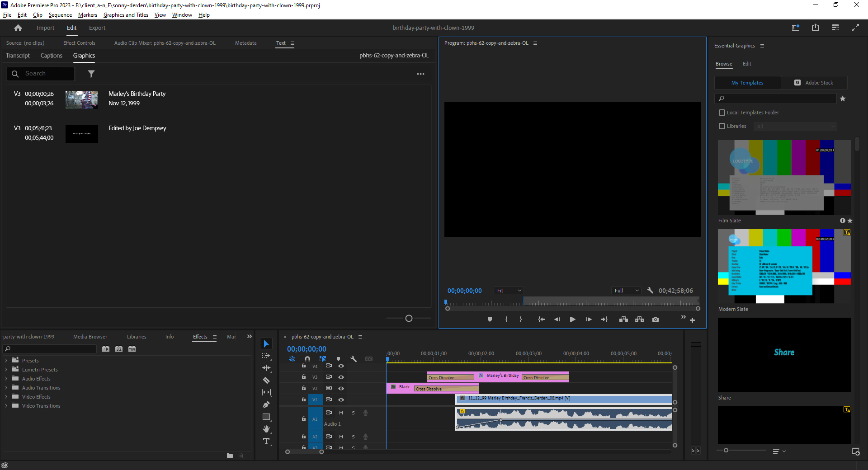Switch to the Captions tab
This screenshot has height=470, width=868.
click(x=51, y=55)
